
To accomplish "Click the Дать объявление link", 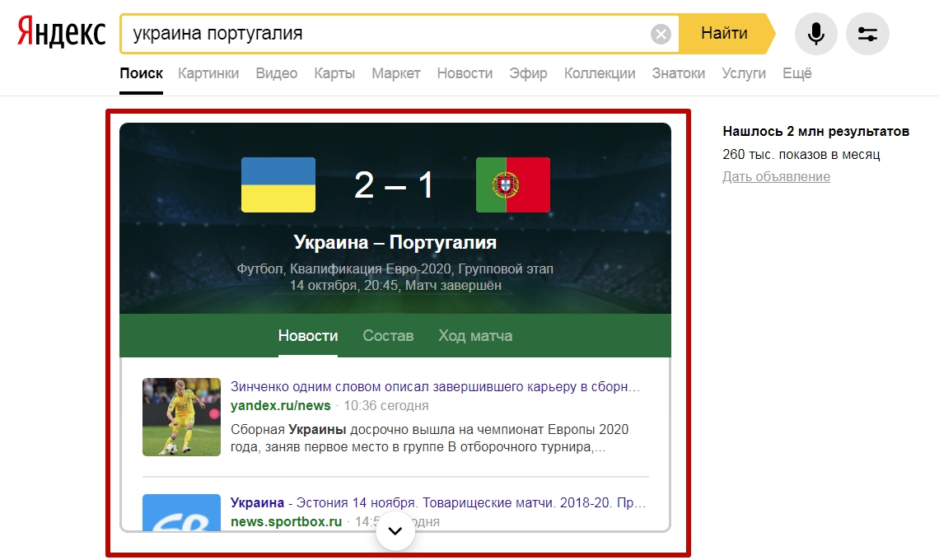I will click(x=776, y=177).
